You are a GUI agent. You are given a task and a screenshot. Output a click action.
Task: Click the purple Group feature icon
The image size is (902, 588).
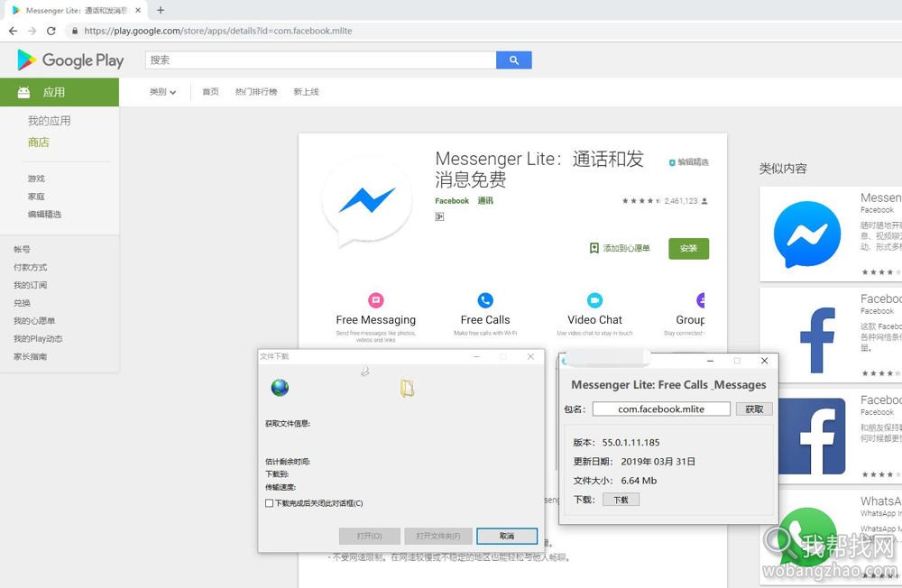tap(701, 300)
